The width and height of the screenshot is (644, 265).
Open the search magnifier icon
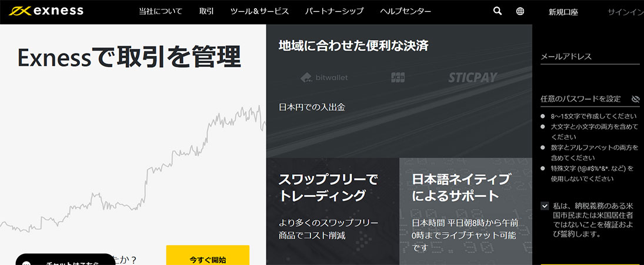(498, 11)
